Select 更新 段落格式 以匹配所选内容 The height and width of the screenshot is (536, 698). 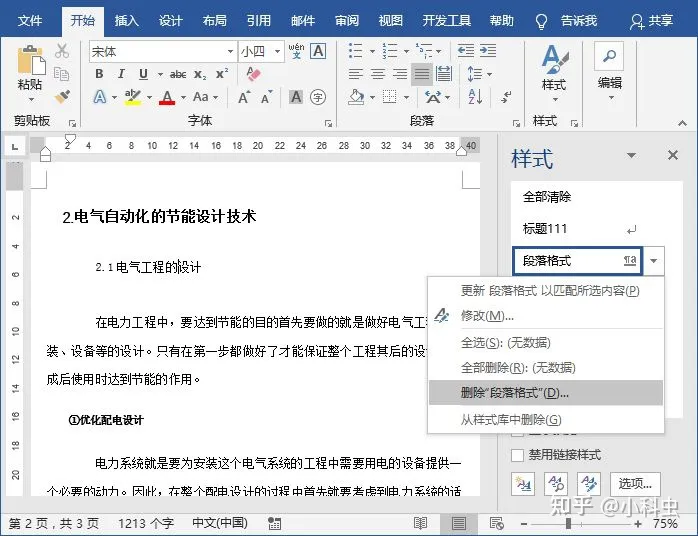(546, 291)
